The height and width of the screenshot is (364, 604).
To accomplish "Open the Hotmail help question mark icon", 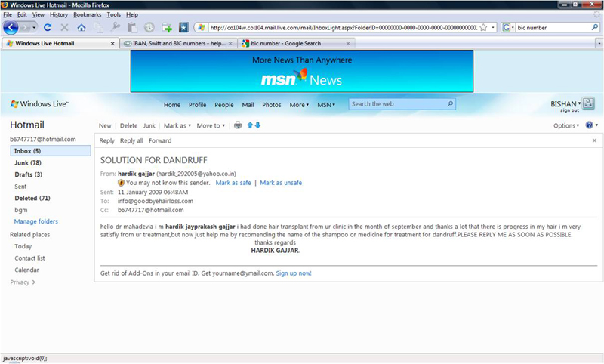I will click(589, 125).
